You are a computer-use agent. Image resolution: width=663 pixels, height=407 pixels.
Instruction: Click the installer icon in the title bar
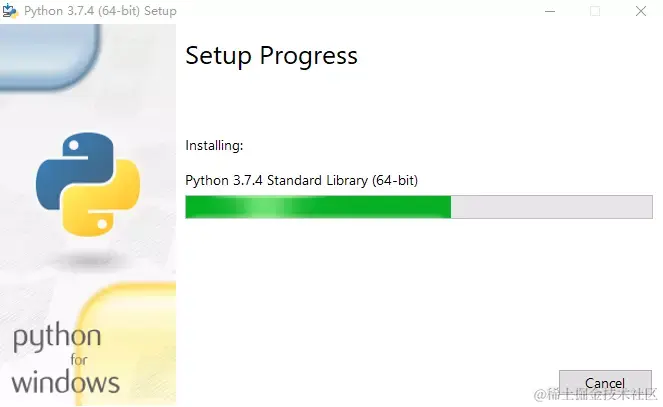[10, 11]
